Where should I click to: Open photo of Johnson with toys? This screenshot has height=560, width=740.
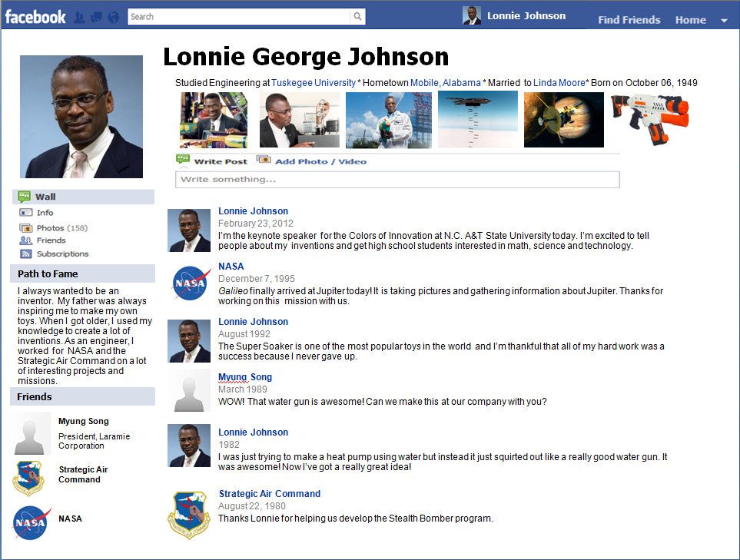214,120
